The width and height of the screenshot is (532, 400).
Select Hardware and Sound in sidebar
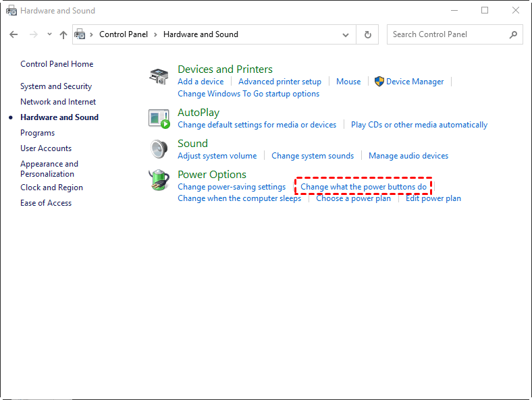click(x=59, y=117)
